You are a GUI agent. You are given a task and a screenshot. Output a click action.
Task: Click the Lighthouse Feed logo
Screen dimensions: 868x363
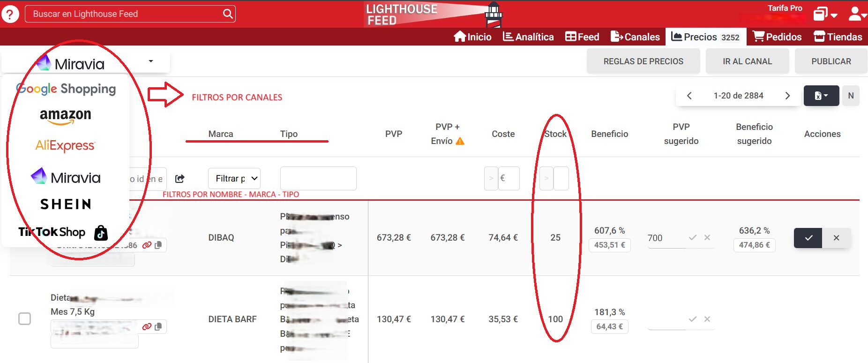point(434,15)
